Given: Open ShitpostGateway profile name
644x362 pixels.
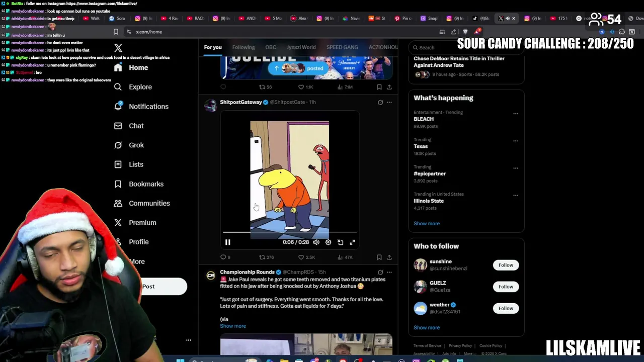Looking at the screenshot, I should click(x=240, y=102).
